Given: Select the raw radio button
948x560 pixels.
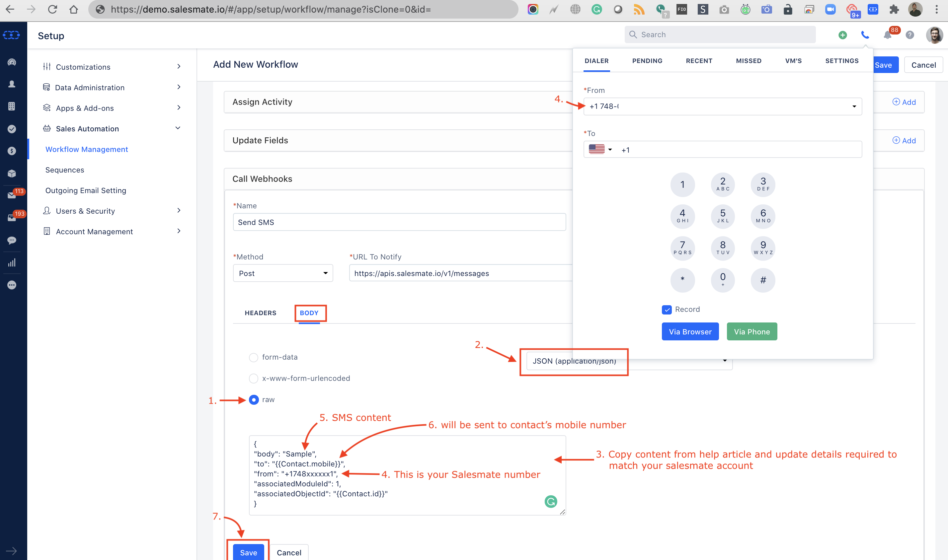Looking at the screenshot, I should click(254, 400).
